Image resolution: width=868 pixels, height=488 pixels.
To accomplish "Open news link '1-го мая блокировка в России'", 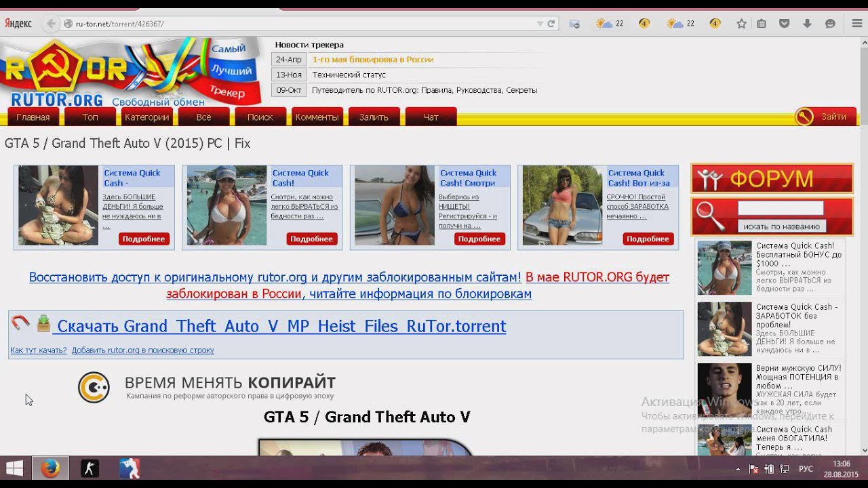I will pyautogui.click(x=372, y=60).
